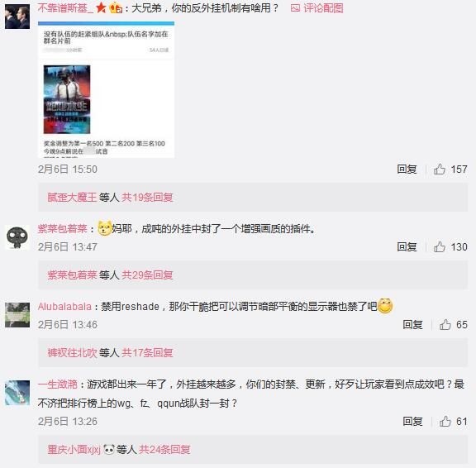The width and height of the screenshot is (476, 468).
Task: Open 评论配图 comment image icon
Action: pos(317,8)
